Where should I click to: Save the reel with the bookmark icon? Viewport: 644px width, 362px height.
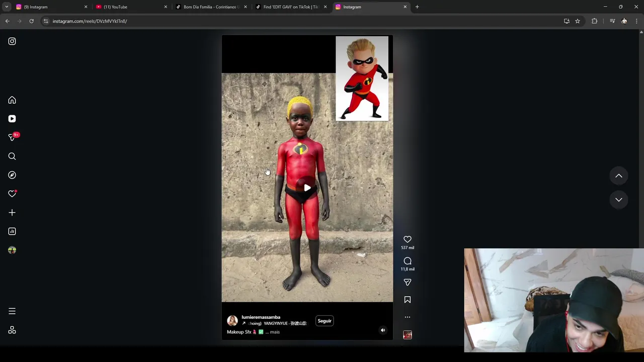pyautogui.click(x=408, y=300)
